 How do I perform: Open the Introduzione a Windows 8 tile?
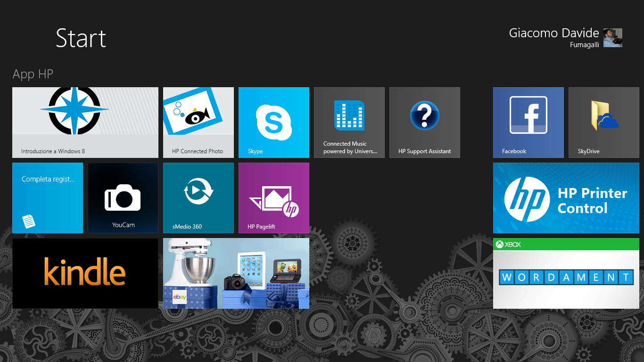point(85,123)
